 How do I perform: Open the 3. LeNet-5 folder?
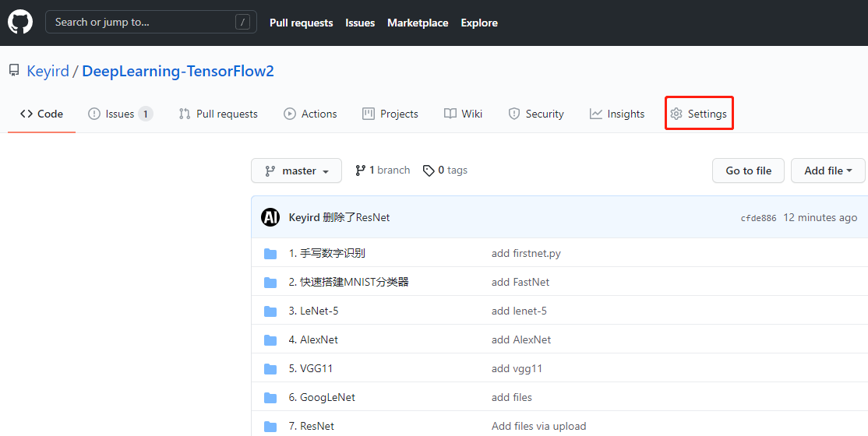pyautogui.click(x=313, y=311)
